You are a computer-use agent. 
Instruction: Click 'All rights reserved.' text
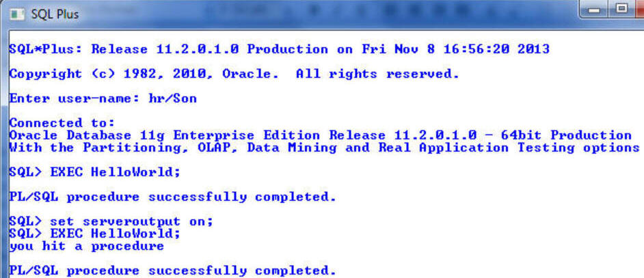click(x=377, y=74)
